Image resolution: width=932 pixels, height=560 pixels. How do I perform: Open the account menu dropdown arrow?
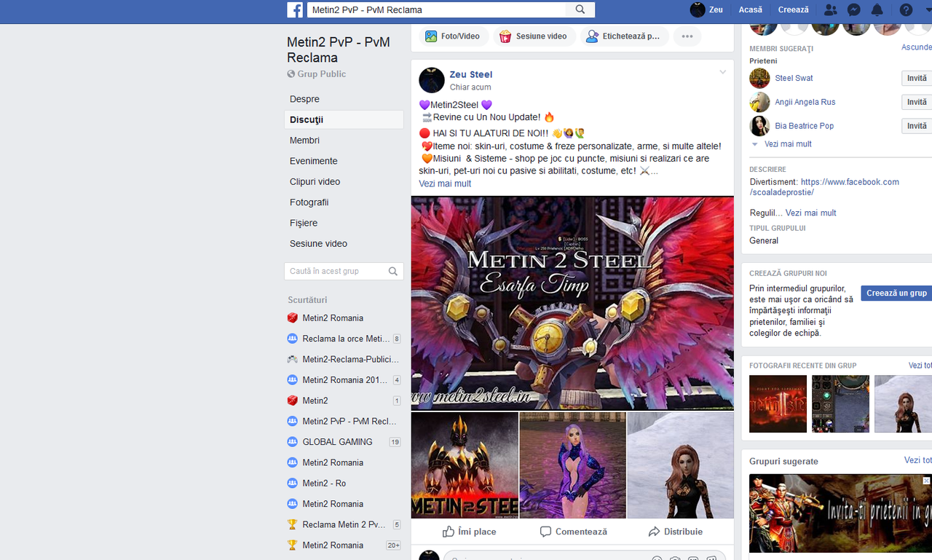tap(927, 10)
